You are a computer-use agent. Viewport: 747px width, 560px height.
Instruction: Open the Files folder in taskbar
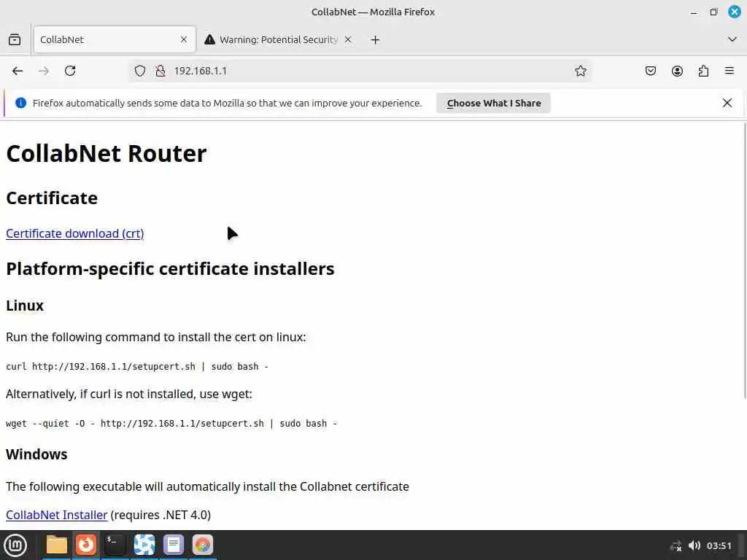click(x=57, y=545)
